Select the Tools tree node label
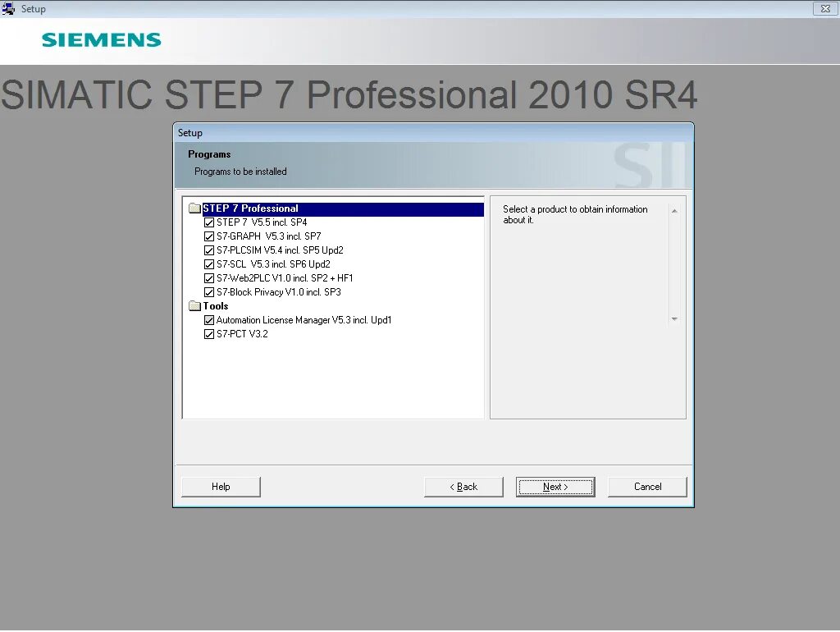 (x=216, y=306)
